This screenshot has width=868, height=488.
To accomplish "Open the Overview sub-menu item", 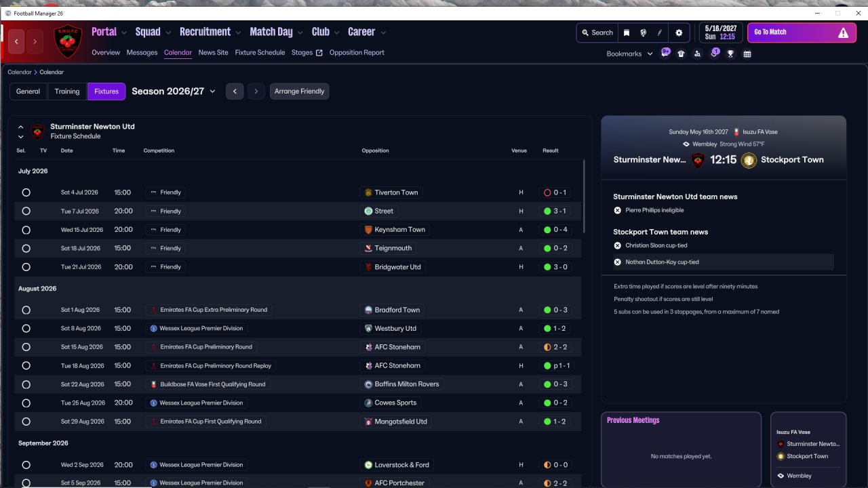I will point(106,52).
